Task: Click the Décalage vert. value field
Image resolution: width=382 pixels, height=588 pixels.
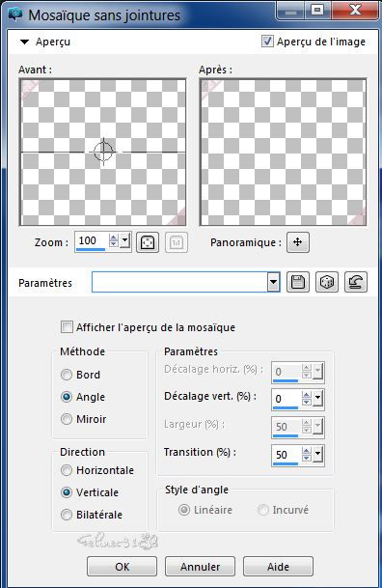Action: pos(286,399)
